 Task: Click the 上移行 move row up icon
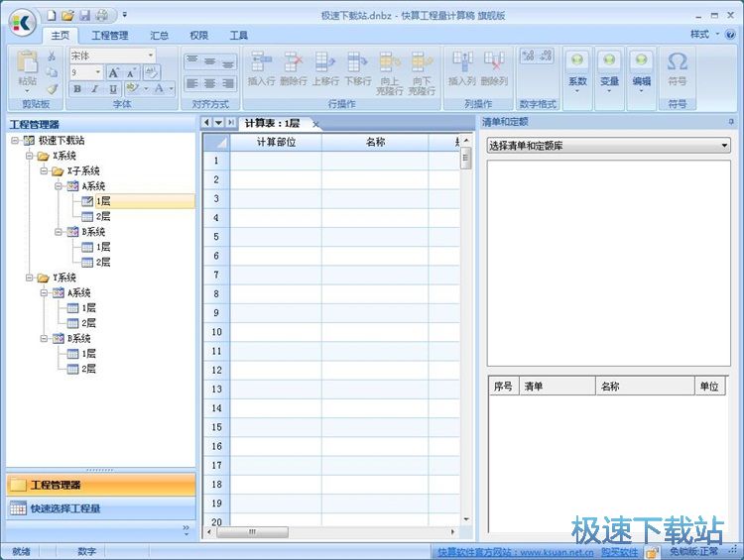coord(325,62)
